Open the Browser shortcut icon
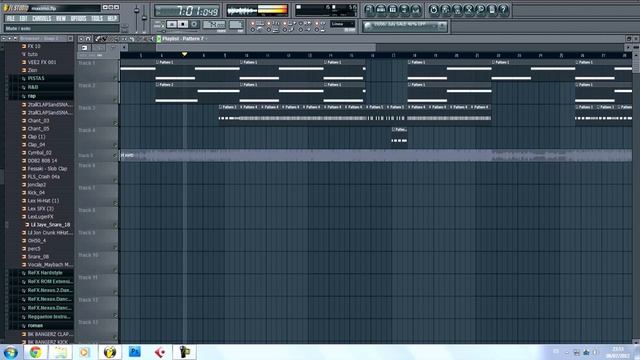The image size is (640, 360). [404, 9]
